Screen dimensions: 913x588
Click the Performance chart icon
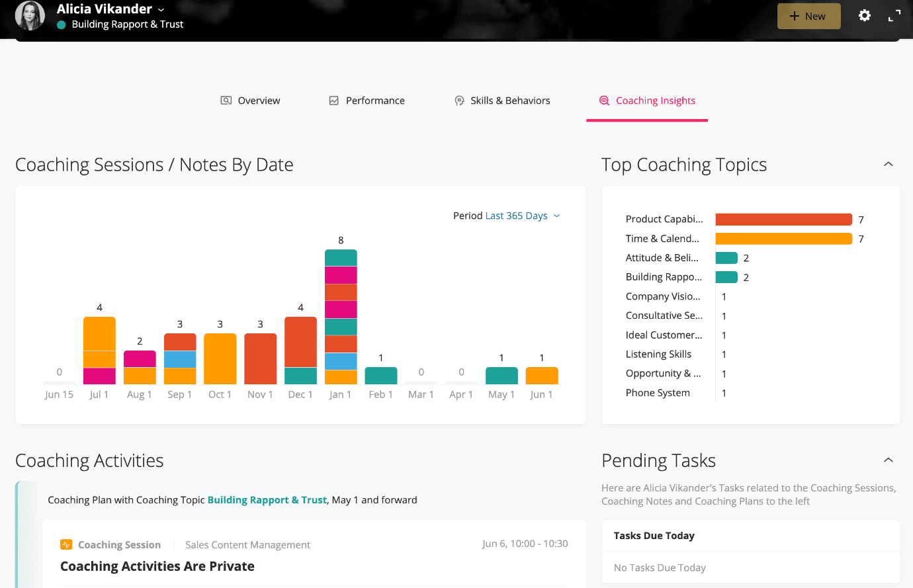334,101
